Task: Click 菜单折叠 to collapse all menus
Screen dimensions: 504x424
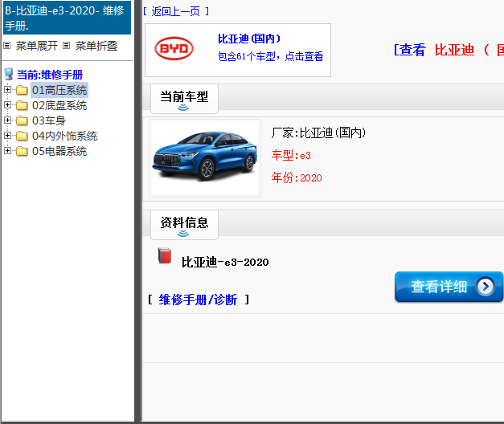Action: coord(96,46)
